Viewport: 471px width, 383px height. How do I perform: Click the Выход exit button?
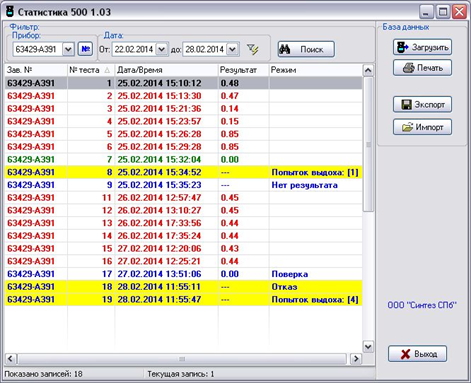(417, 354)
